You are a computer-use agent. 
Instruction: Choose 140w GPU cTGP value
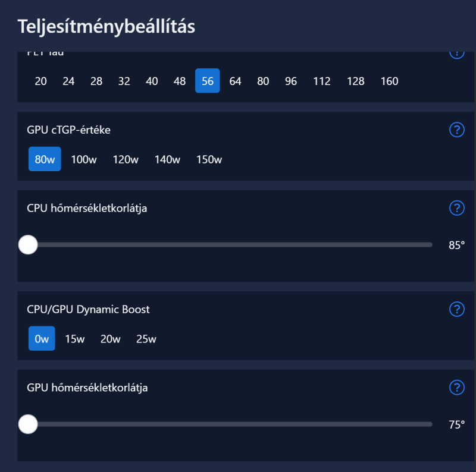pos(167,159)
